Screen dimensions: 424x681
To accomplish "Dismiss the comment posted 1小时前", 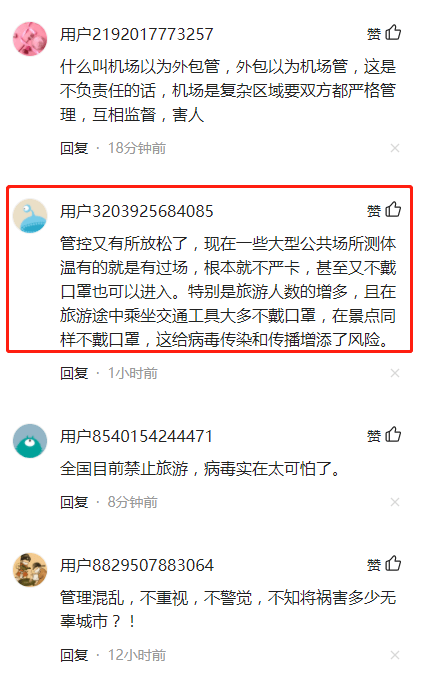I will tap(394, 373).
